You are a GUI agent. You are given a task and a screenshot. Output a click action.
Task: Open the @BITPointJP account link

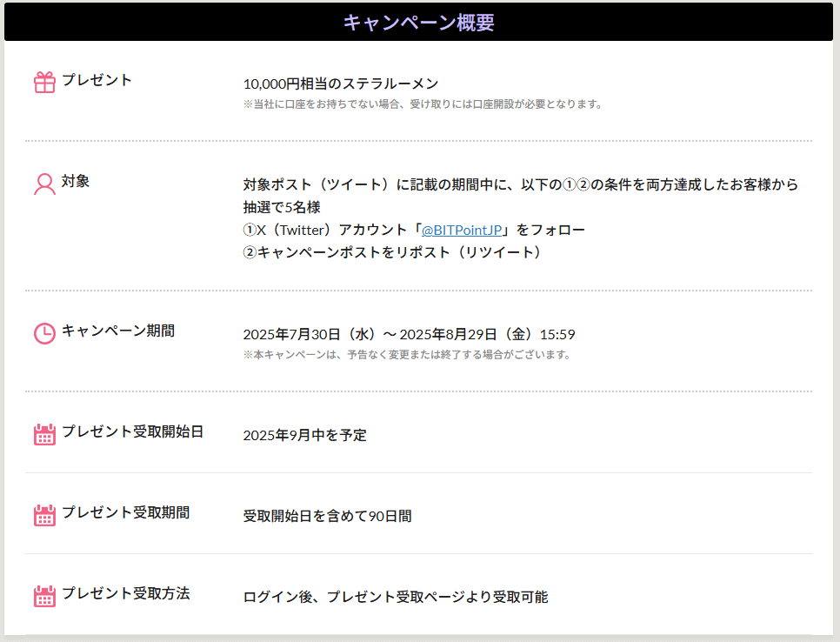tap(462, 231)
